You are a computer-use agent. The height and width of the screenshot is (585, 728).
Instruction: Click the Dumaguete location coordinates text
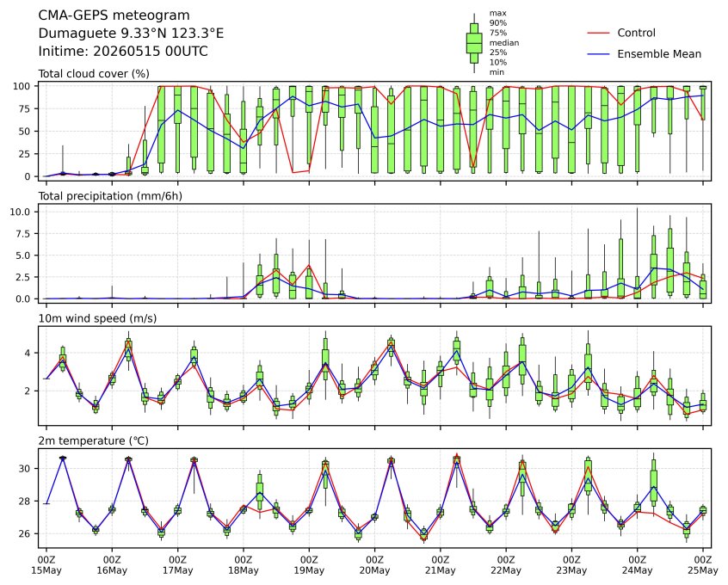131,34
